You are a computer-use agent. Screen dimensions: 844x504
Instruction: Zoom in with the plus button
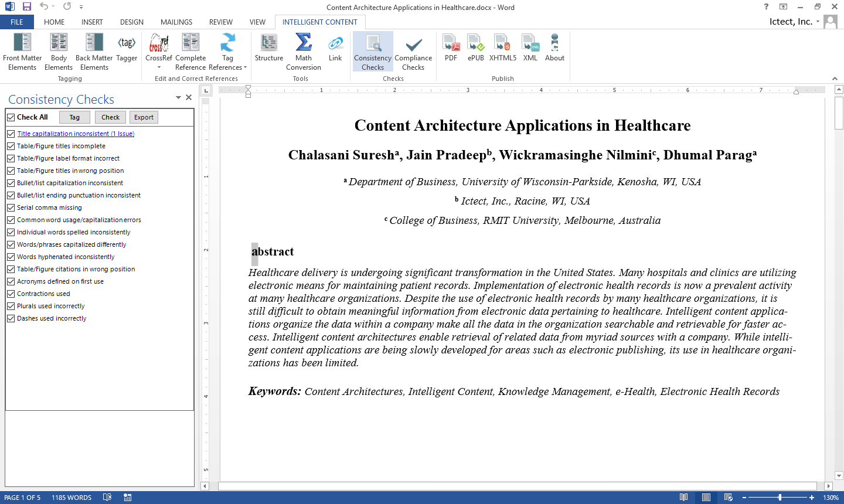[x=812, y=498]
